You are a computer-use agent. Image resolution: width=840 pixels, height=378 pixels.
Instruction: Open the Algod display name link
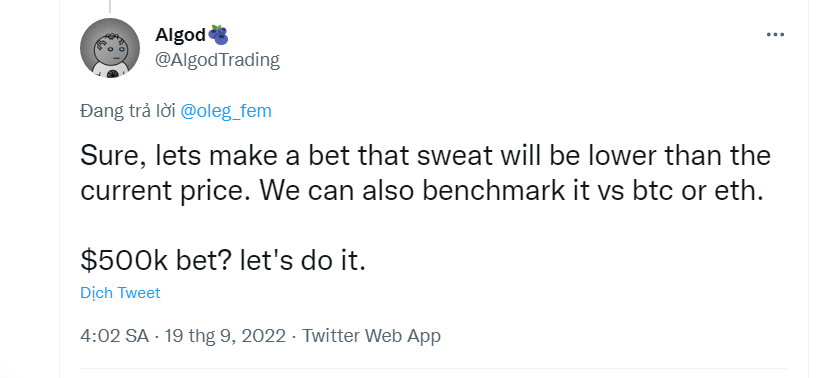180,35
